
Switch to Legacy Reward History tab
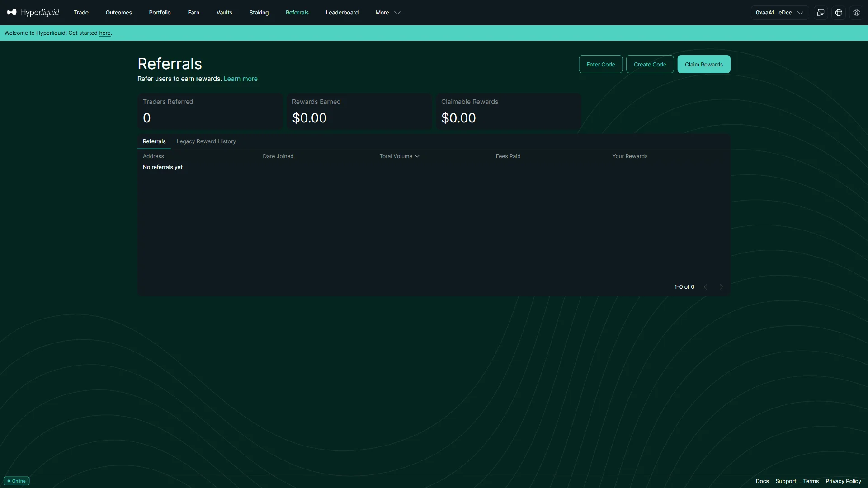[206, 141]
